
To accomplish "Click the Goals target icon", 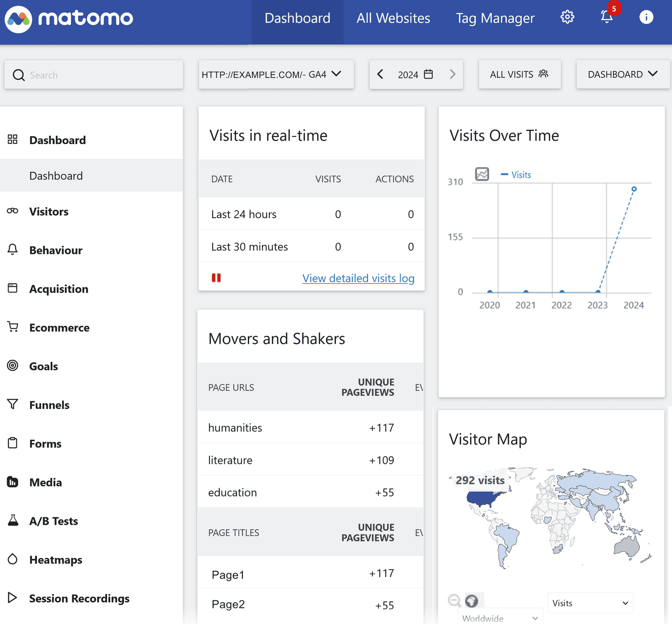I will [13, 366].
